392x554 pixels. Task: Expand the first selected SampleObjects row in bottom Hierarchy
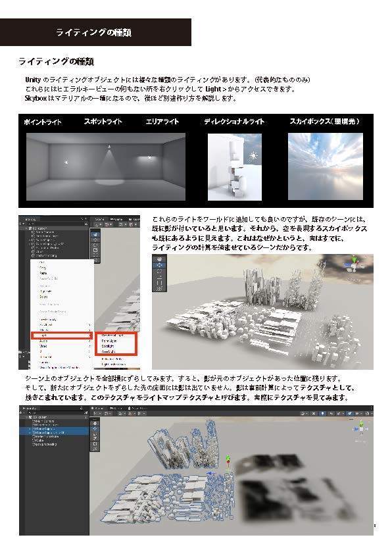[30, 428]
